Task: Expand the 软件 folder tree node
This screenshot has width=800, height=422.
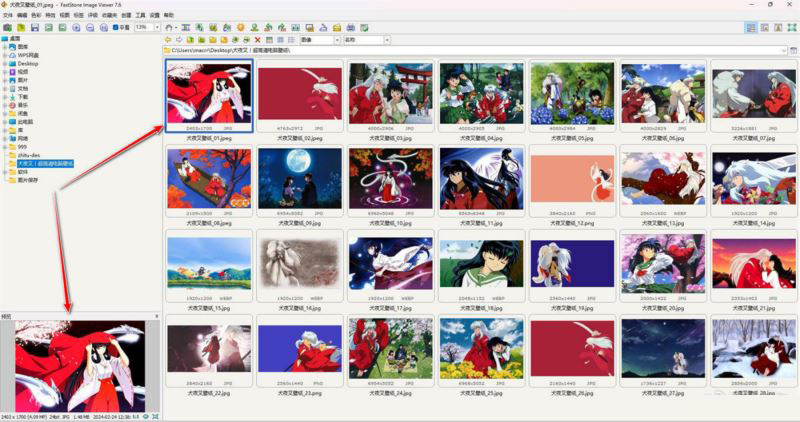Action: point(5,172)
